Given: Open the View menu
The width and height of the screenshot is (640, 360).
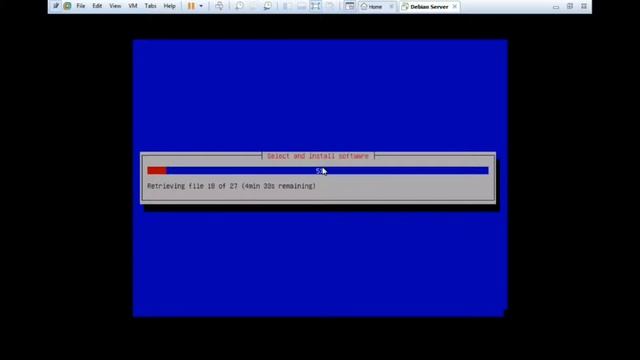Looking at the screenshot, I should [x=115, y=6].
